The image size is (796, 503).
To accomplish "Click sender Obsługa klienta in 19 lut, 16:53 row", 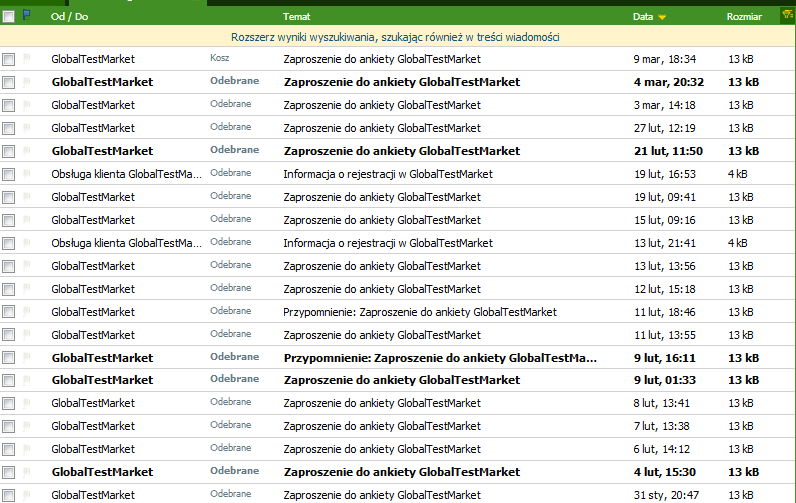I will coord(126,174).
